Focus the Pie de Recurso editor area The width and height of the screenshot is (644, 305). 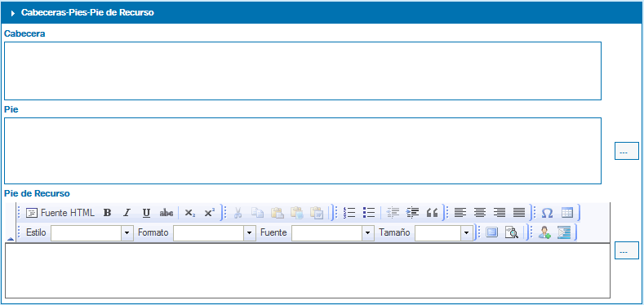click(x=308, y=271)
